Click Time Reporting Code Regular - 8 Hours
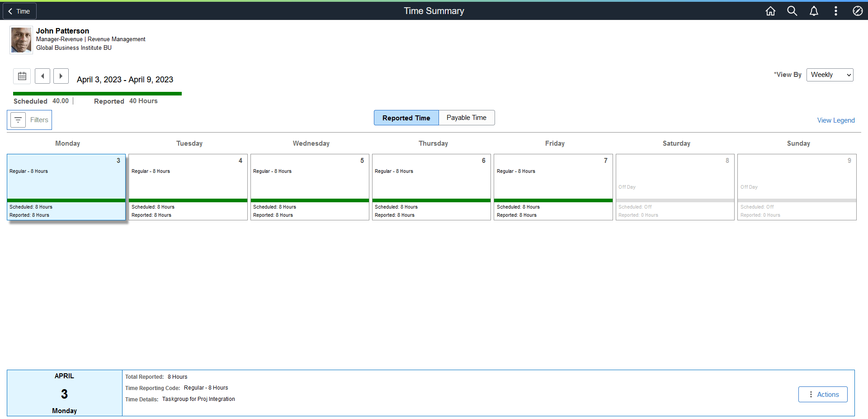Screen dimensions: 868x419 click(x=206, y=388)
